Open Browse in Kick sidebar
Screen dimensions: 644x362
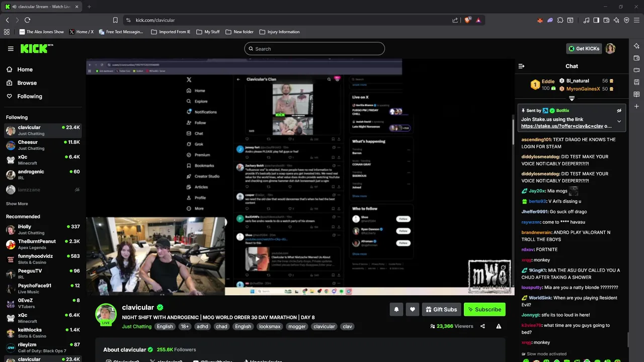pos(21,83)
